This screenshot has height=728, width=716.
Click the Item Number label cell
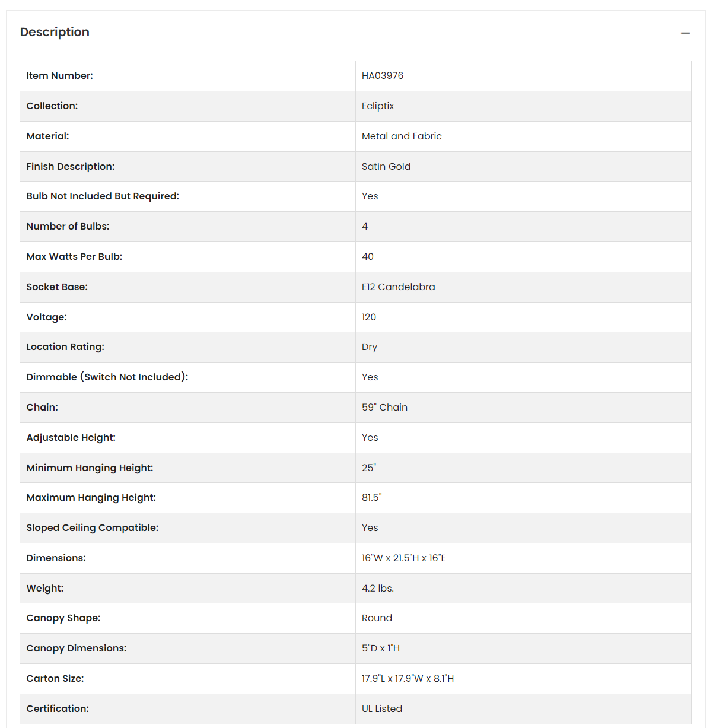[187, 76]
